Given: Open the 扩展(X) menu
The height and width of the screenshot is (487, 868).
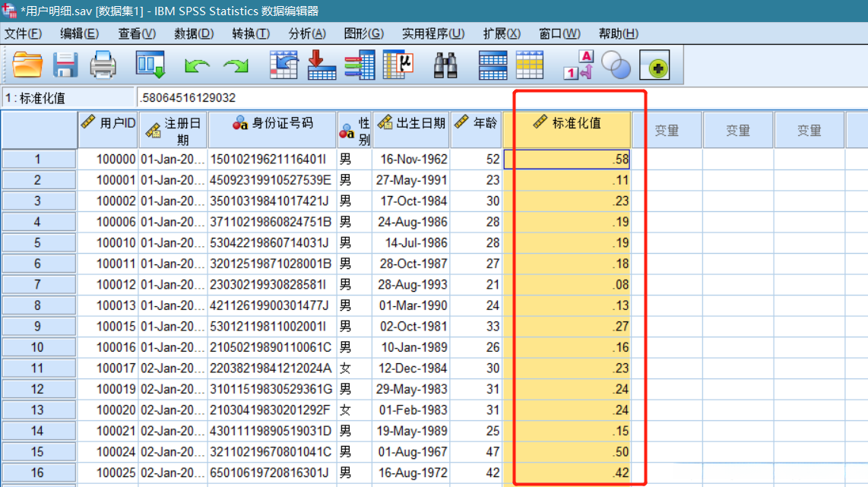Looking at the screenshot, I should [502, 33].
